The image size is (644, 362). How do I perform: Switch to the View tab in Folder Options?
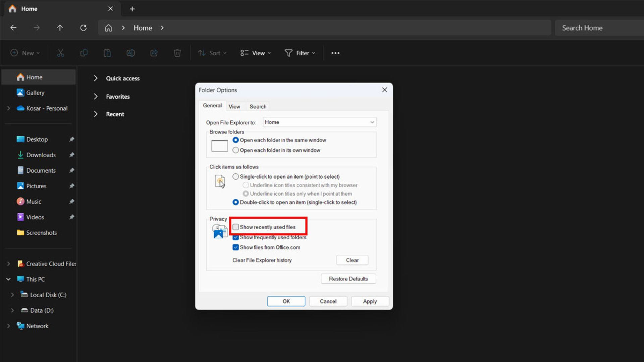tap(234, 107)
